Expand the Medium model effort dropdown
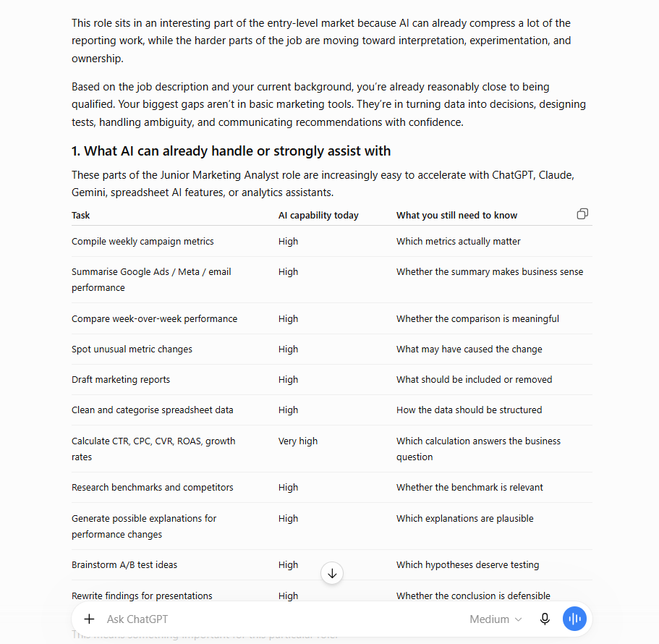Screen dimensions: 659x644 496,619
